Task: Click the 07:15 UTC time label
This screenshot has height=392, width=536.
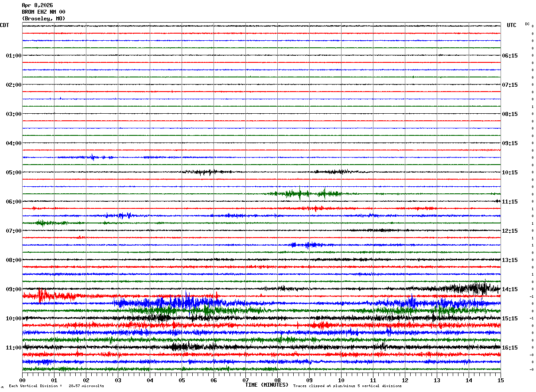Action: point(510,85)
